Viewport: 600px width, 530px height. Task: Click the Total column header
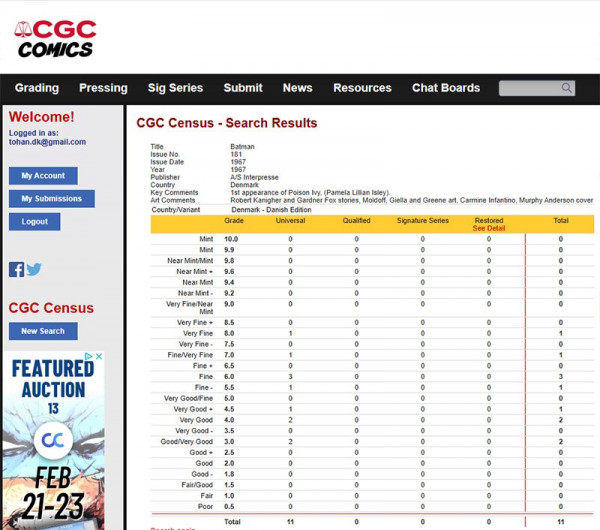coord(561,220)
